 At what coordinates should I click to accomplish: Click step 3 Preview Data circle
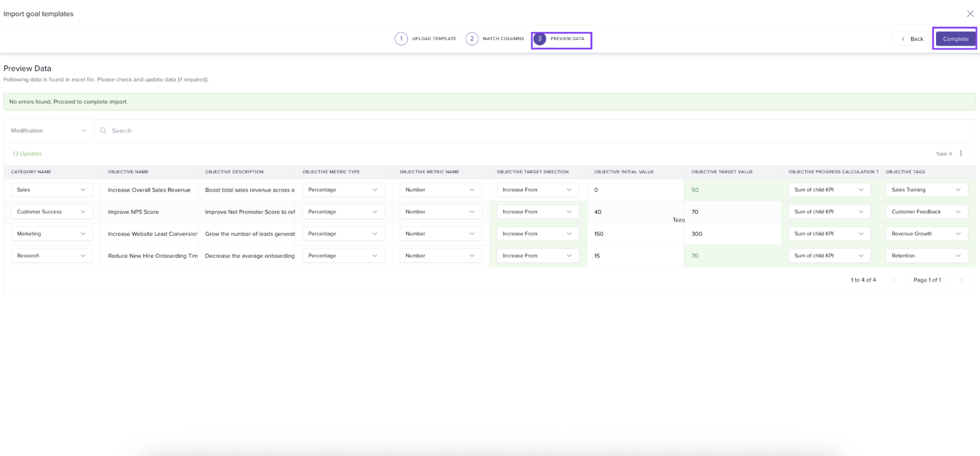point(540,39)
